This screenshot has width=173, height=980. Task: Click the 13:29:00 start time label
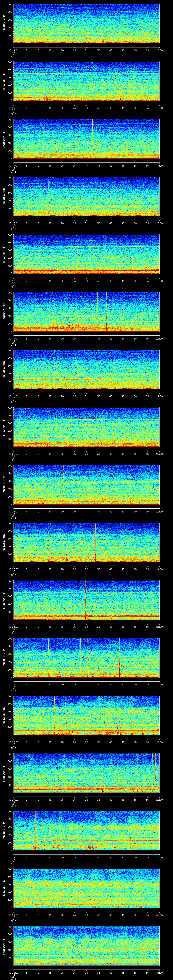coord(13,915)
